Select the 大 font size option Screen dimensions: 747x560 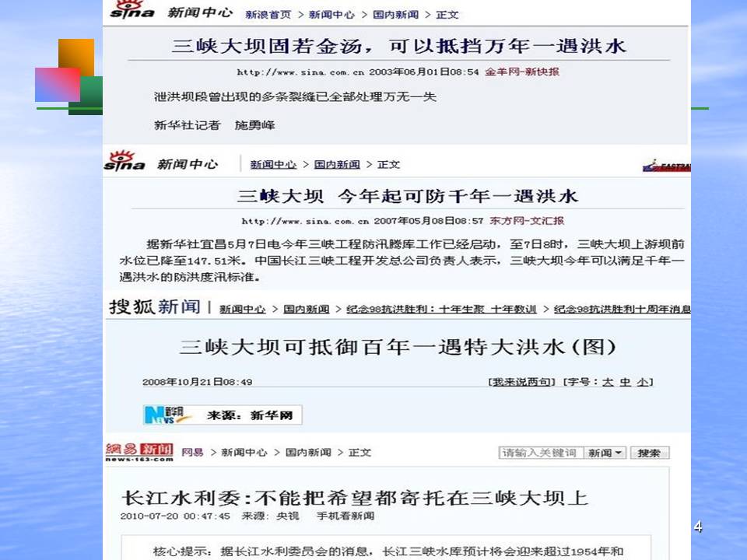(x=608, y=382)
